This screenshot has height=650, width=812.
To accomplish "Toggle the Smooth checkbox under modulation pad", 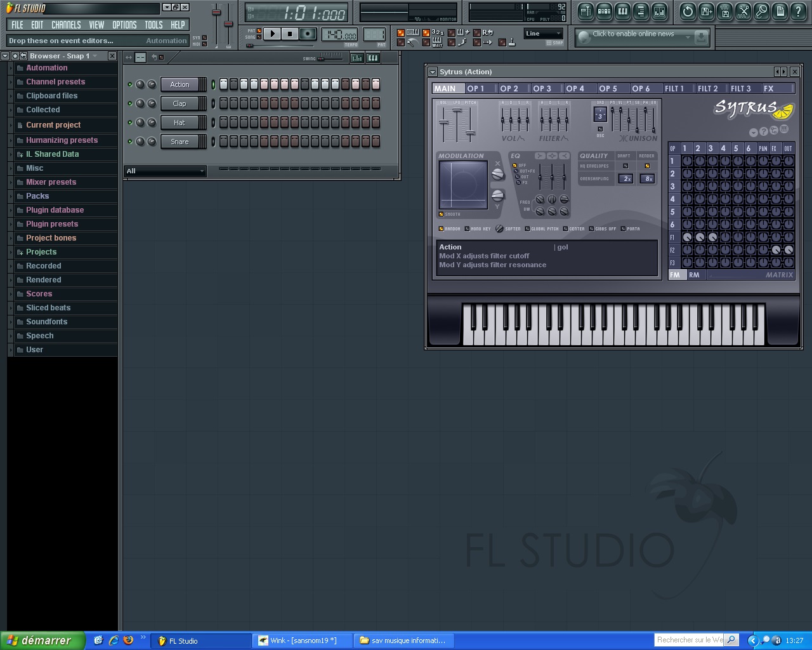I will coord(442,215).
